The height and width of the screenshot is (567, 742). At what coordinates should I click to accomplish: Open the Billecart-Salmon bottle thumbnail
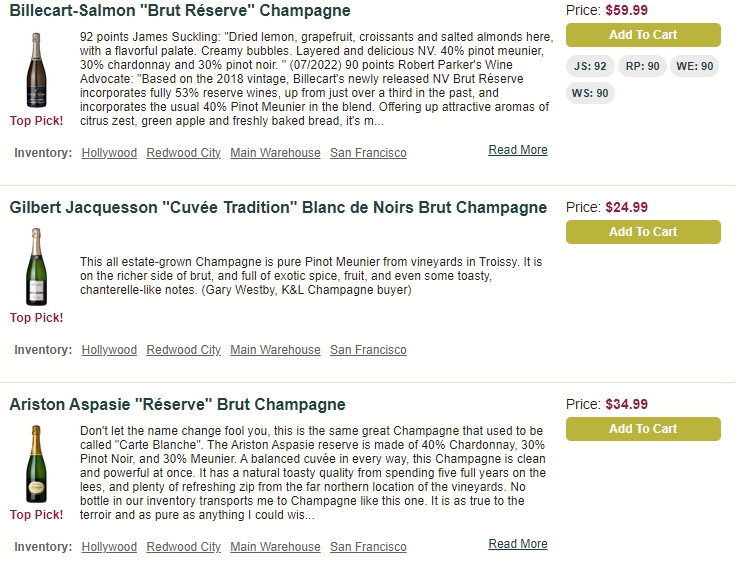coord(36,70)
